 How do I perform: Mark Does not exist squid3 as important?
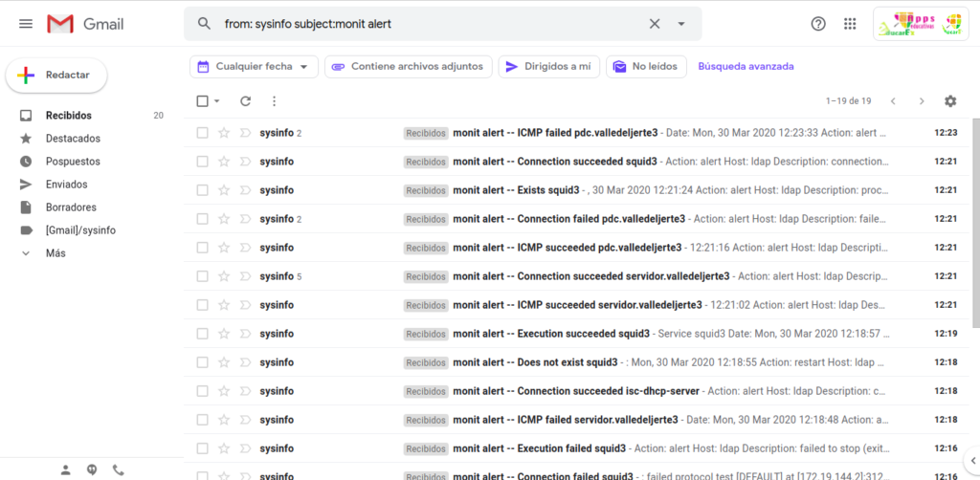pos(245,362)
